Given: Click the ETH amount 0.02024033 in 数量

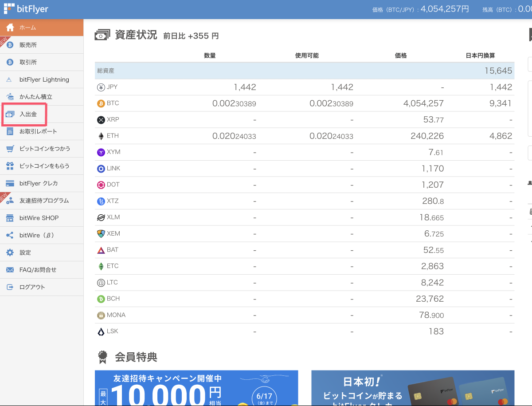Looking at the screenshot, I should pyautogui.click(x=234, y=136).
